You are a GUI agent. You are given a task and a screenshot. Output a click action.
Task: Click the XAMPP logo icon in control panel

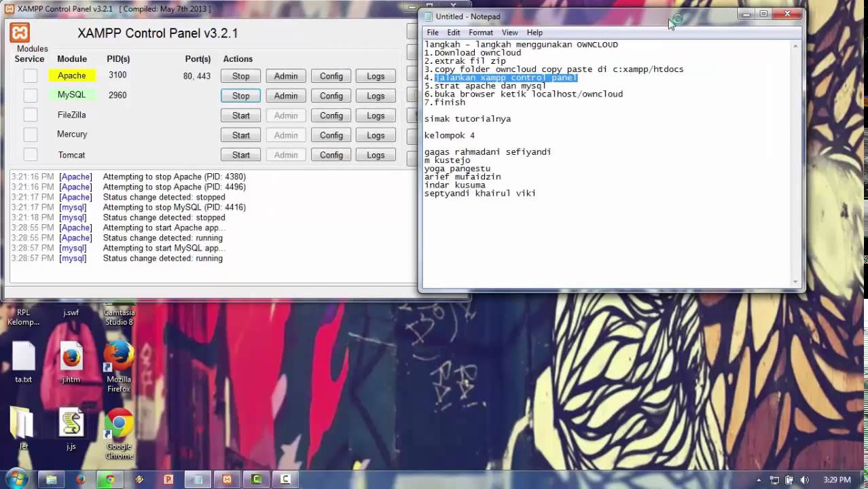[x=20, y=33]
